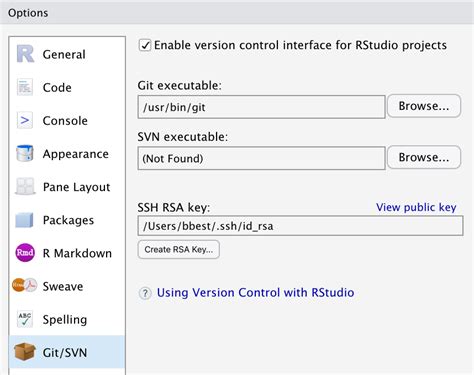The height and width of the screenshot is (375, 474).
Task: Open the Spelling ABC check icon
Action: pyautogui.click(x=25, y=319)
